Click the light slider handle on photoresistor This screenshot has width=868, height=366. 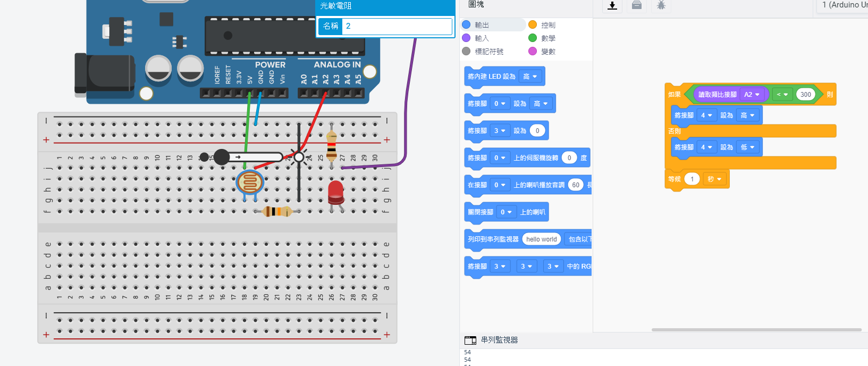pos(222,157)
